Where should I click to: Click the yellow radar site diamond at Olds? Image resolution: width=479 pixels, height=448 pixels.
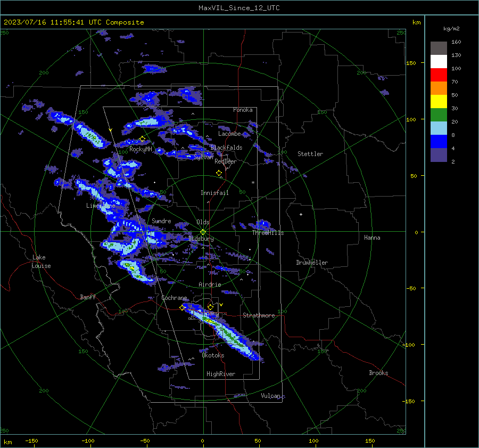tap(203, 232)
